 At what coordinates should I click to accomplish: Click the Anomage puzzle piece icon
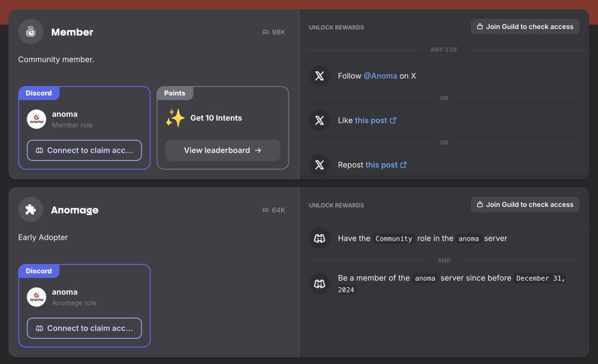tap(30, 210)
